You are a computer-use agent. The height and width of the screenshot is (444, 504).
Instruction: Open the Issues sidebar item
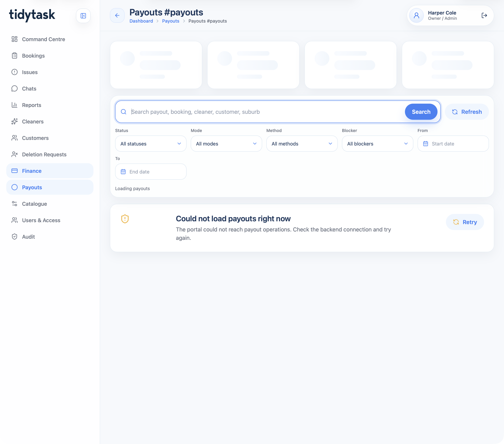pyautogui.click(x=50, y=72)
